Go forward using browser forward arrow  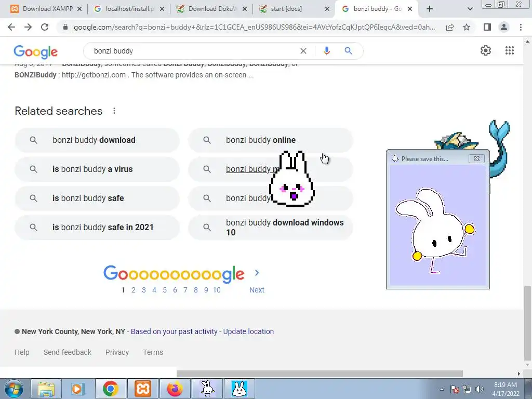click(x=28, y=27)
